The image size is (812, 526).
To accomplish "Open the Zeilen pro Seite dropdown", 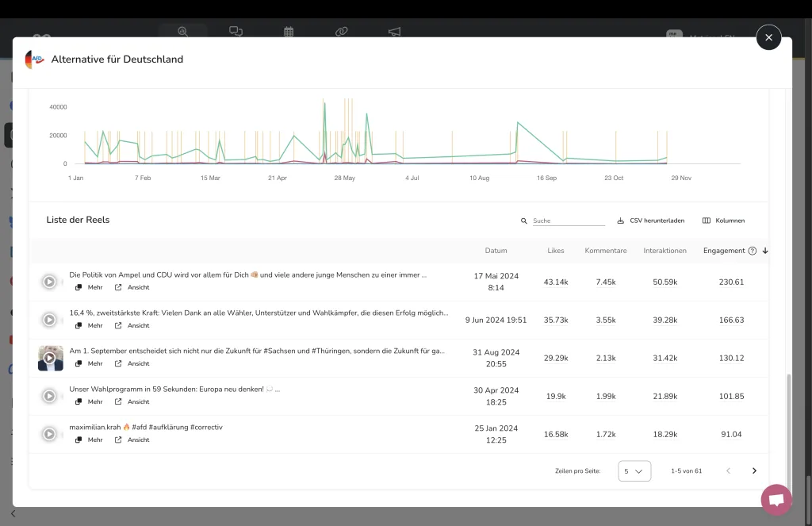I will pyautogui.click(x=634, y=471).
